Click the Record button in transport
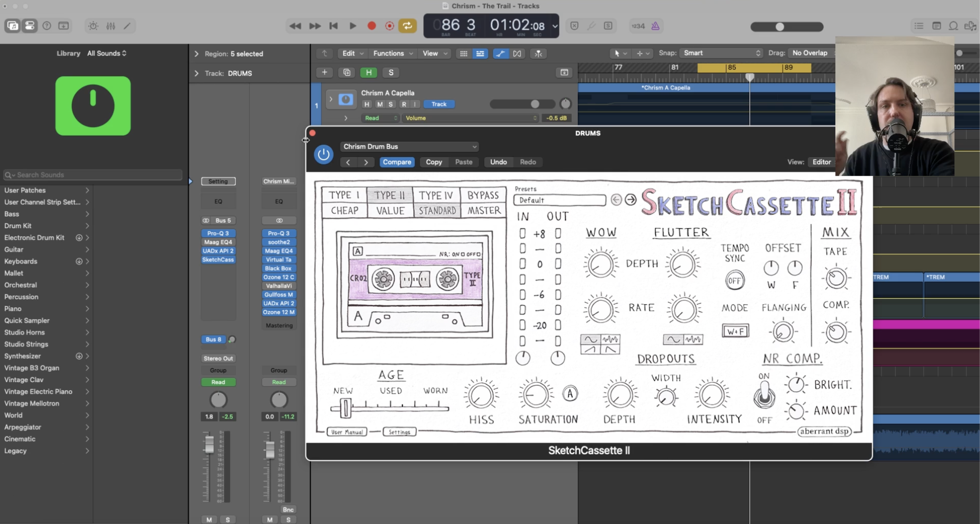 click(371, 26)
